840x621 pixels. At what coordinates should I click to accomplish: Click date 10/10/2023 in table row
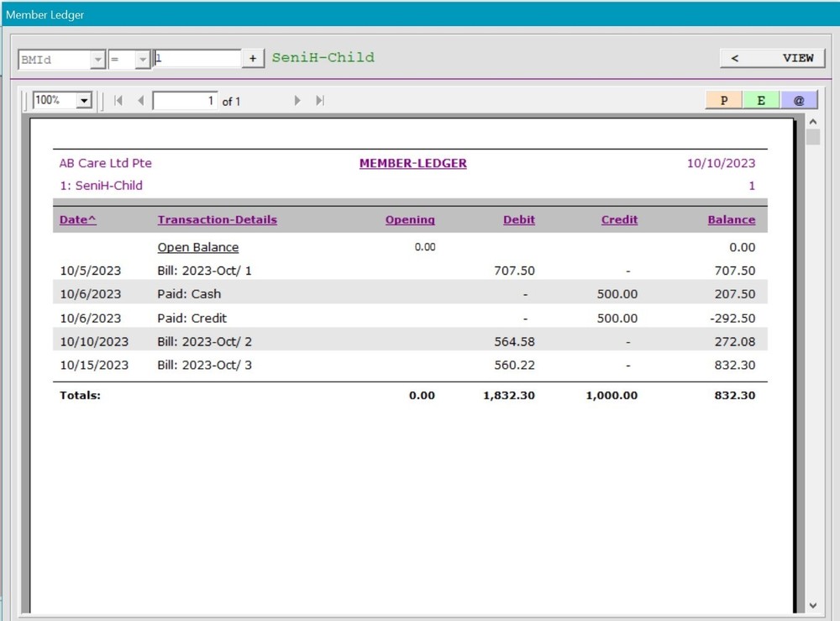click(94, 342)
